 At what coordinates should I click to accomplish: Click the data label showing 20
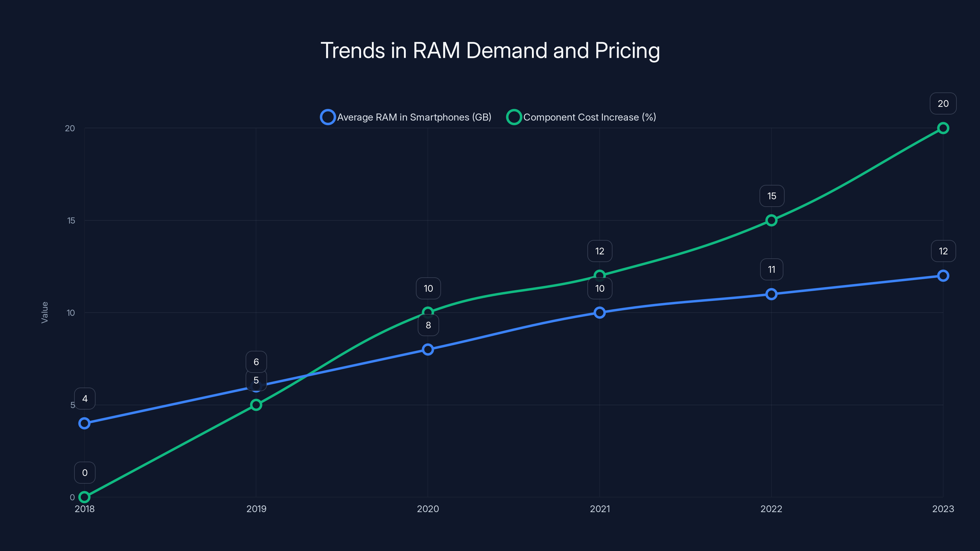[943, 103]
